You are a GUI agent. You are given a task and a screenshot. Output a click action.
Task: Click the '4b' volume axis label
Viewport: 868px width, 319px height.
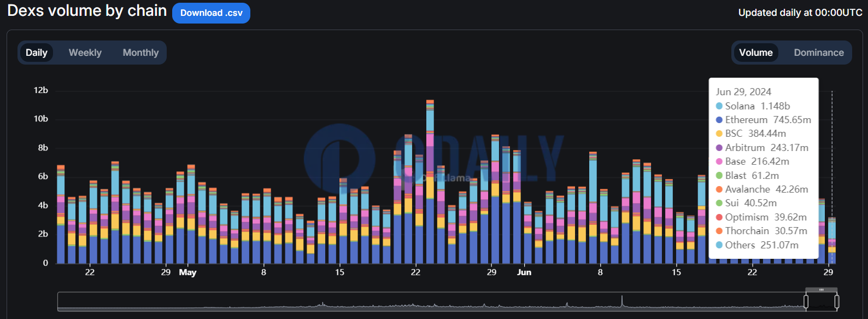[43, 205]
